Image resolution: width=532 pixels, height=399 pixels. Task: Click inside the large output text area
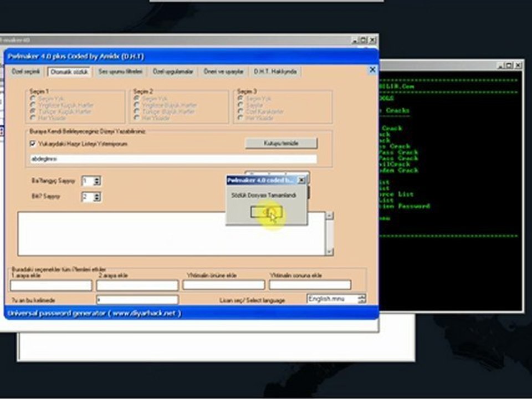(171, 234)
